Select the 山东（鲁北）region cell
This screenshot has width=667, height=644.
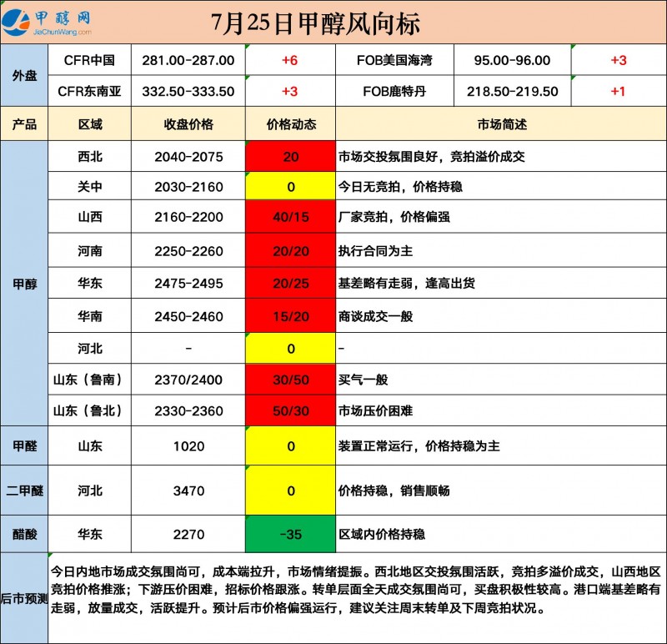tap(90, 410)
